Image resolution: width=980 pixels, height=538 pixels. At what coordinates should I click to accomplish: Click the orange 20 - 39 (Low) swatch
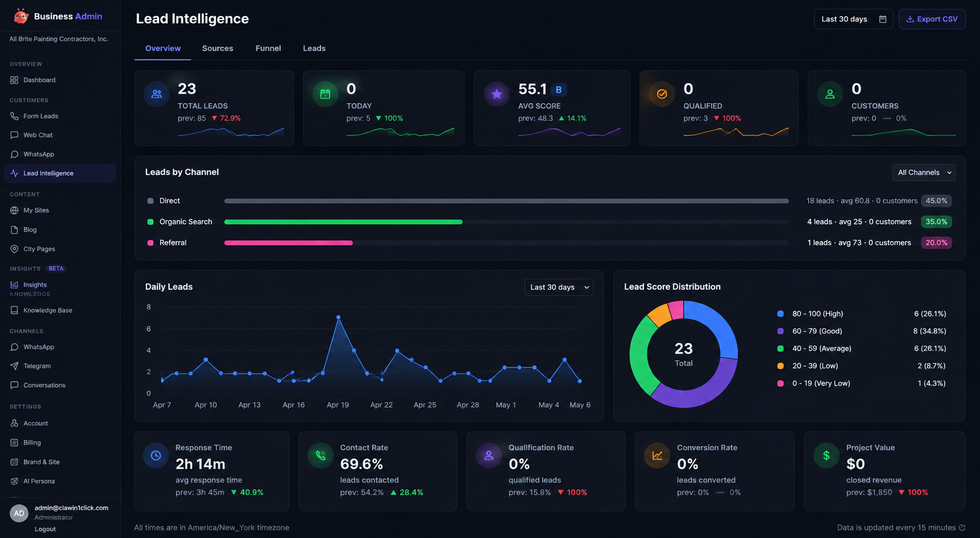pyautogui.click(x=780, y=366)
